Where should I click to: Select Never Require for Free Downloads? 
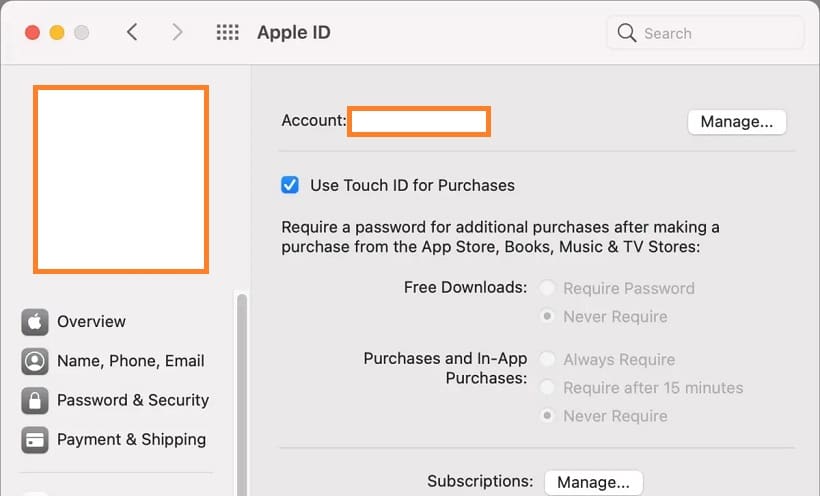547,317
